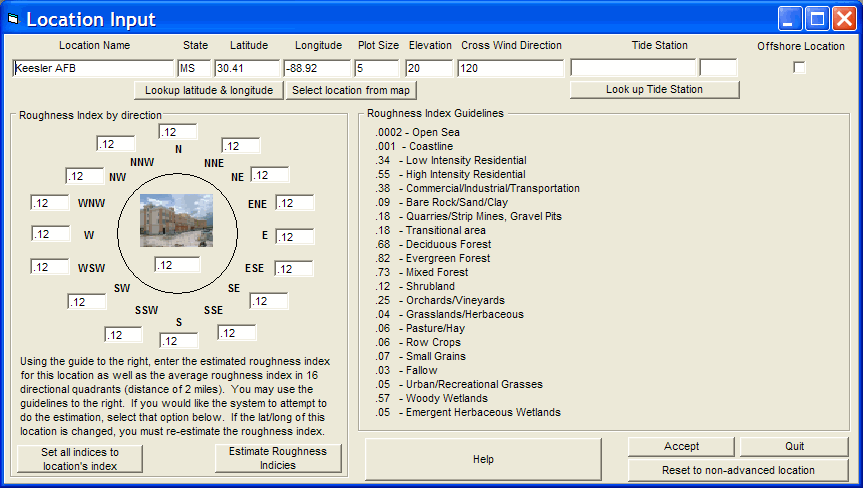
Task: Click the Location Name field
Action: click(x=93, y=68)
